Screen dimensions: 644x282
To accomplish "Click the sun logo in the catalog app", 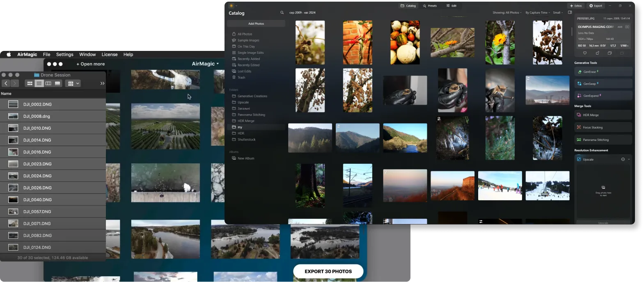I will pyautogui.click(x=231, y=6).
